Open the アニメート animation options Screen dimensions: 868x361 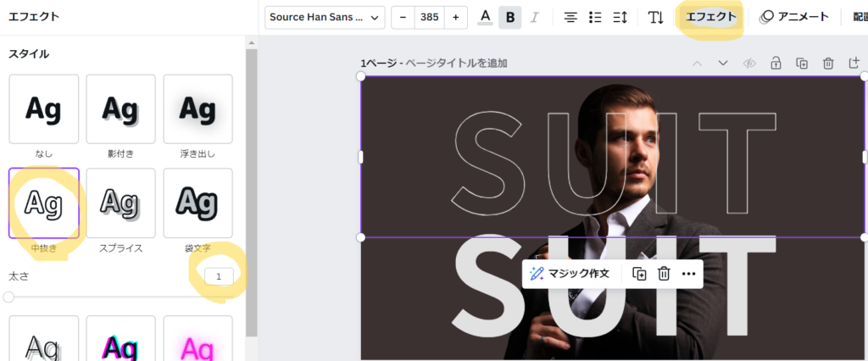[x=793, y=17]
